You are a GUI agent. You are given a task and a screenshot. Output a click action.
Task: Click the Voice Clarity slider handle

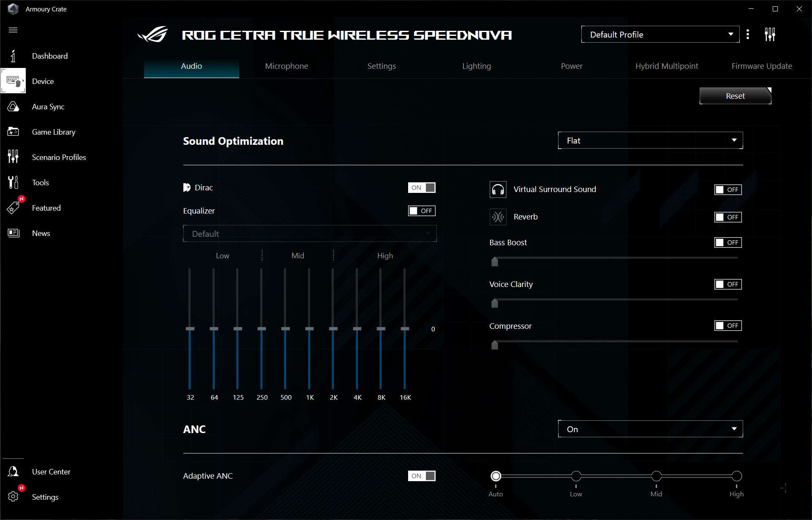495,303
